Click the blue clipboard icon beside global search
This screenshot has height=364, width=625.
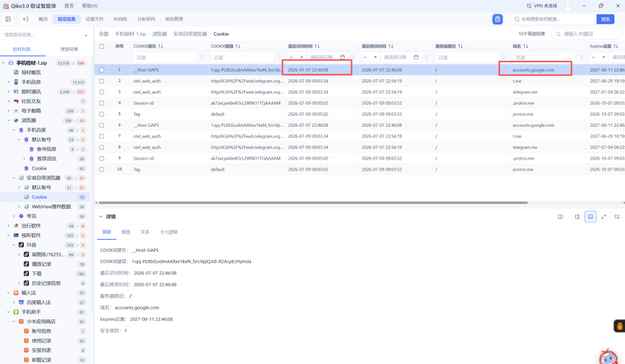pyautogui.click(x=498, y=19)
